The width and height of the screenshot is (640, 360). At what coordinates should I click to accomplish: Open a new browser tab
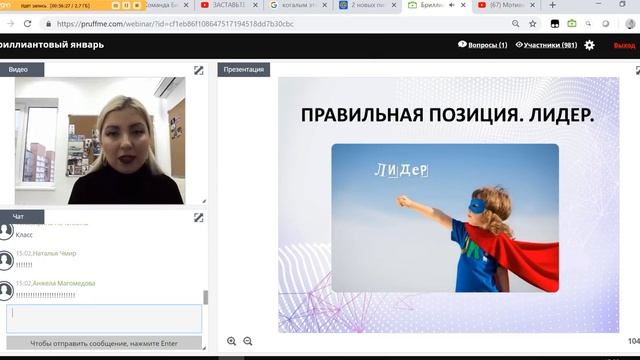tap(553, 5)
